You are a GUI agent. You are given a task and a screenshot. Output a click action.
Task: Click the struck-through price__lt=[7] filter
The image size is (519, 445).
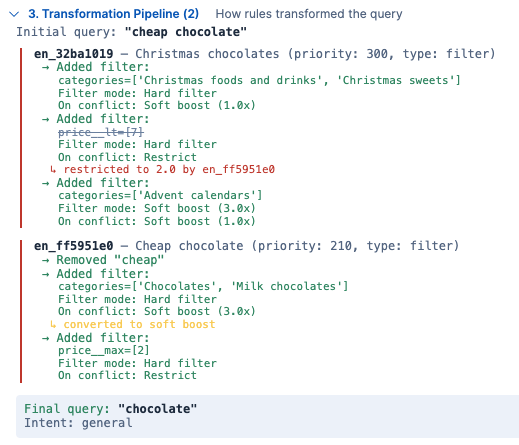pyautogui.click(x=101, y=132)
